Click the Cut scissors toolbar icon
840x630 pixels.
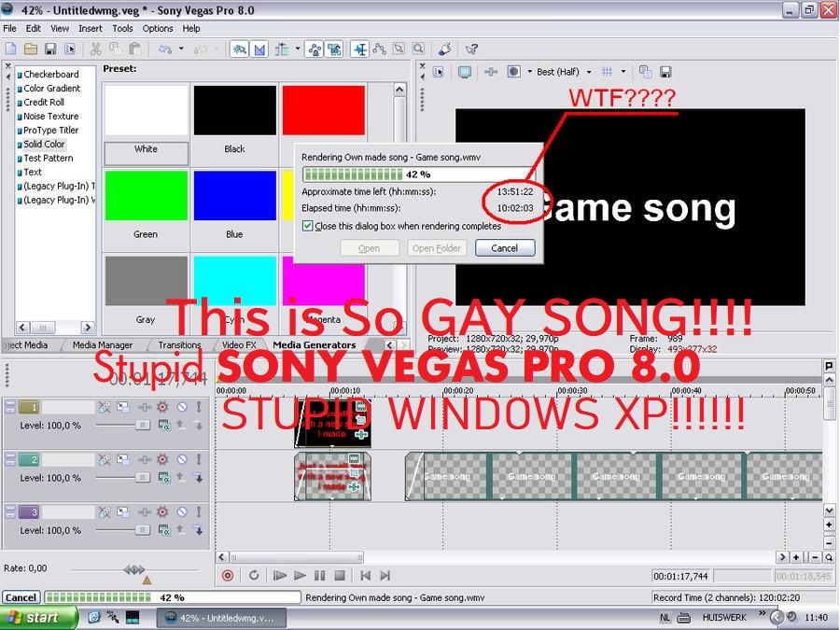(x=95, y=49)
